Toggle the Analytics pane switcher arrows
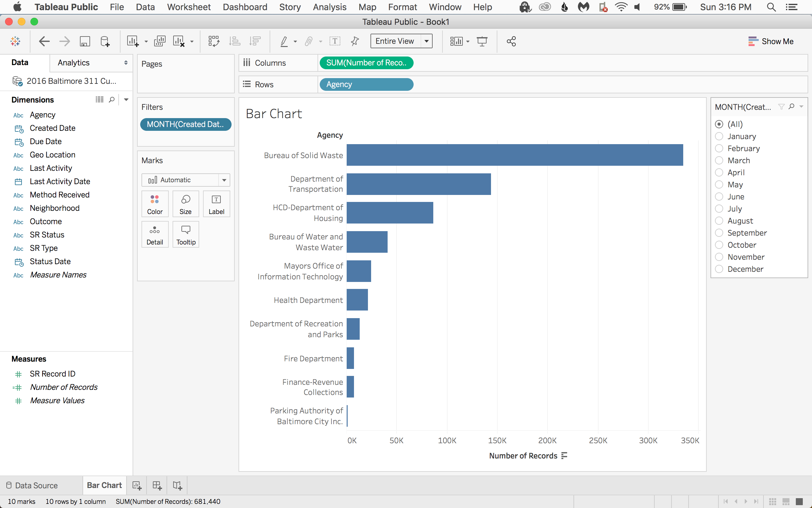 point(126,63)
